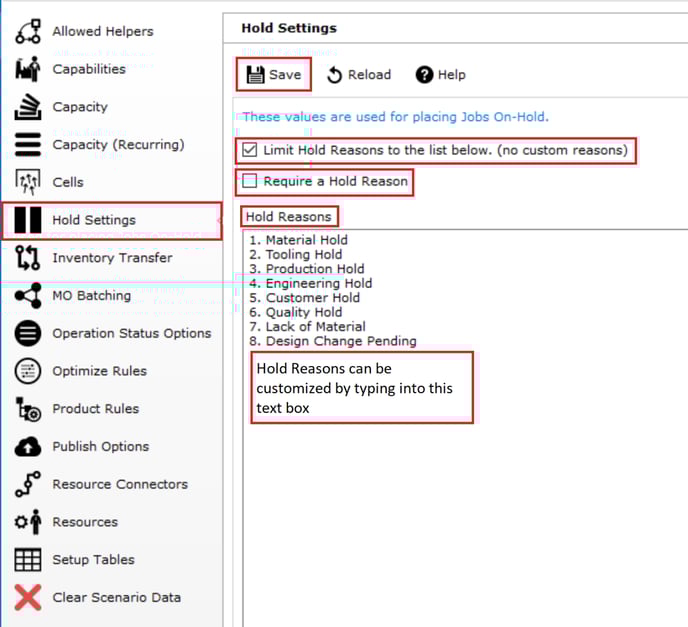Screen dimensions: 688x627
Task: Click the '8. Design Change Pending' line
Action: point(333,341)
